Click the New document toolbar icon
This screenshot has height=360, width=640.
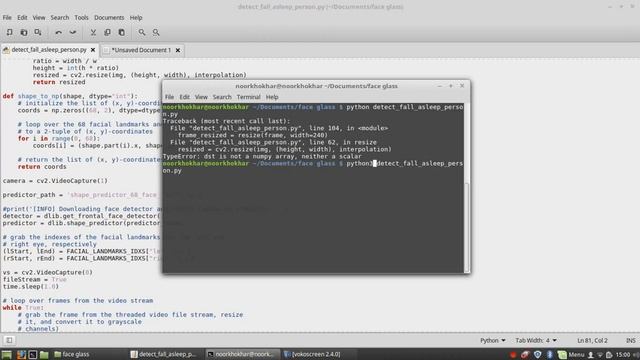tap(9, 32)
